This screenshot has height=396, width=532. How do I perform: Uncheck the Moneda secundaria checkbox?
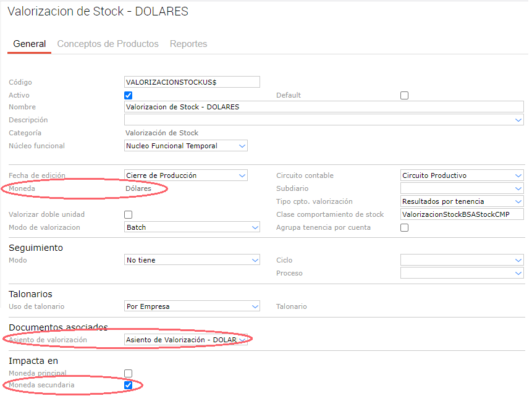click(129, 385)
